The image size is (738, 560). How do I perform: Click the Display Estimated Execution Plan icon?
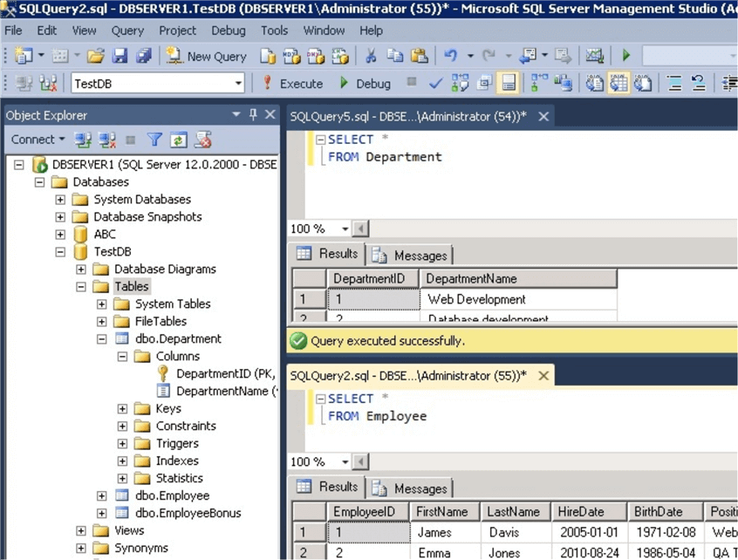coord(460,83)
